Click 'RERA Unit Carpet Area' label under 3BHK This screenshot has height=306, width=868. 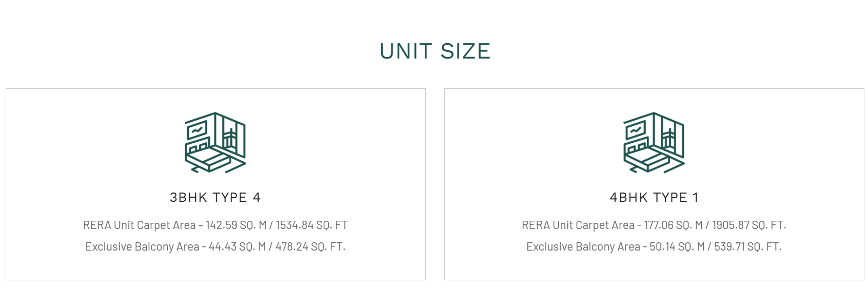139,225
